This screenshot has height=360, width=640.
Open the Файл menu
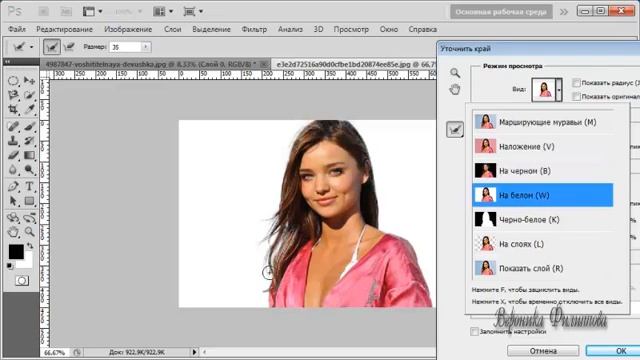pos(17,29)
